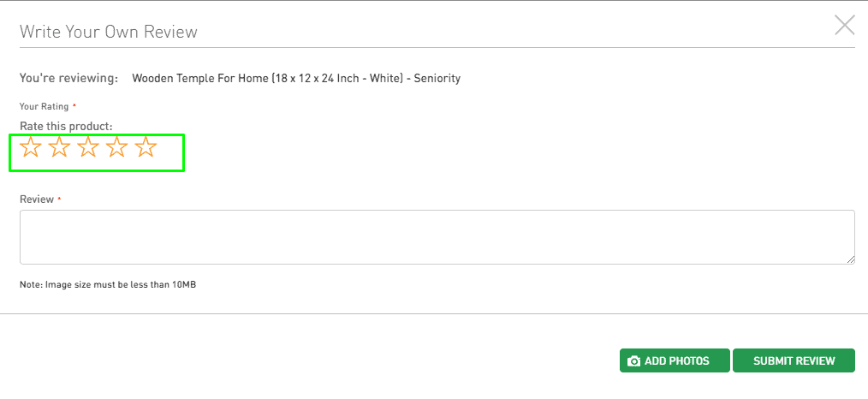Choose the third star for rating
868x399 pixels.
[x=88, y=147]
